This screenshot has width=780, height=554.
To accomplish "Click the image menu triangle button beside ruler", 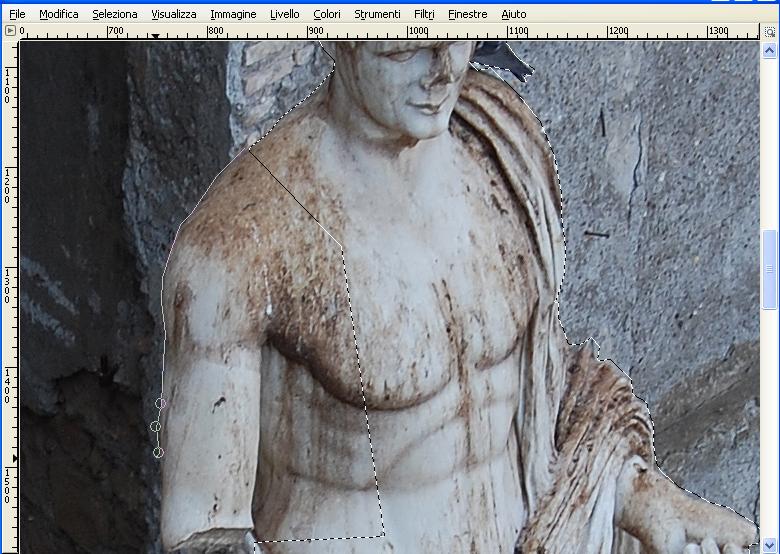I will pyautogui.click(x=10, y=31).
